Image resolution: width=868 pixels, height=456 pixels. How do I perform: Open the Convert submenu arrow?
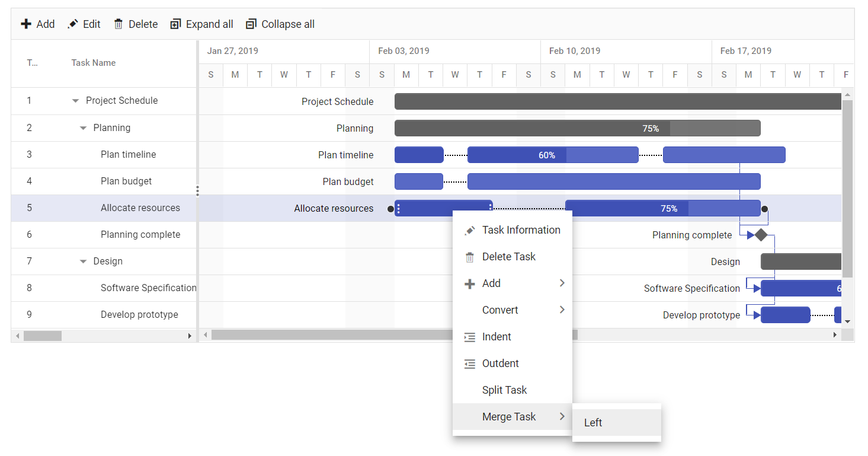(x=562, y=310)
